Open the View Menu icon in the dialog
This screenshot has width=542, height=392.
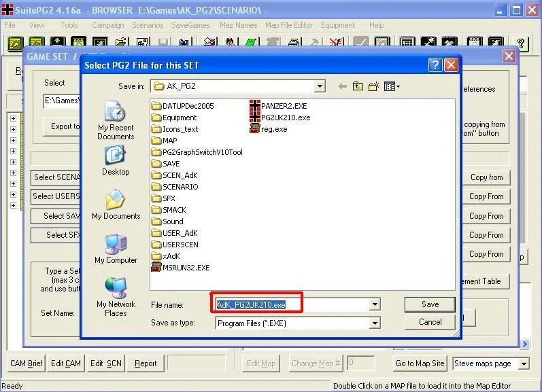click(392, 86)
